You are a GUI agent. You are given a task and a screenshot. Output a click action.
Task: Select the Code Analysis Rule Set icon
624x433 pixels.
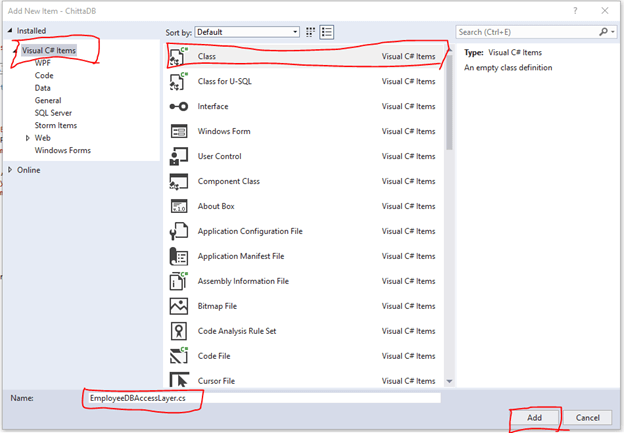coord(179,331)
